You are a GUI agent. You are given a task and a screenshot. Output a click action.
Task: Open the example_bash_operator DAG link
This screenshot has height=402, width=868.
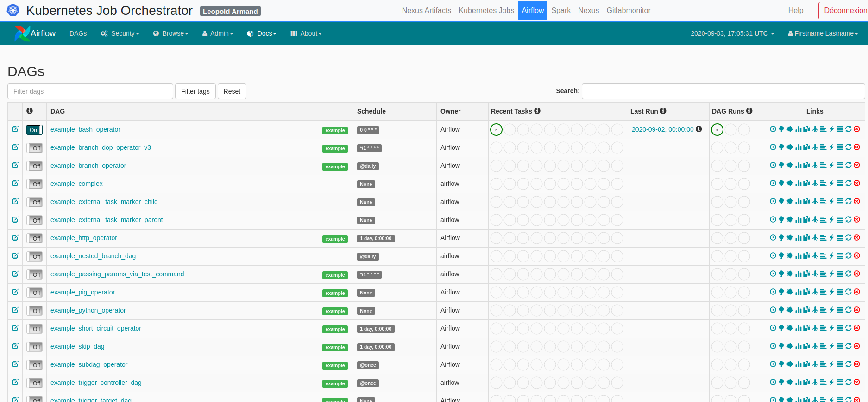(85, 129)
